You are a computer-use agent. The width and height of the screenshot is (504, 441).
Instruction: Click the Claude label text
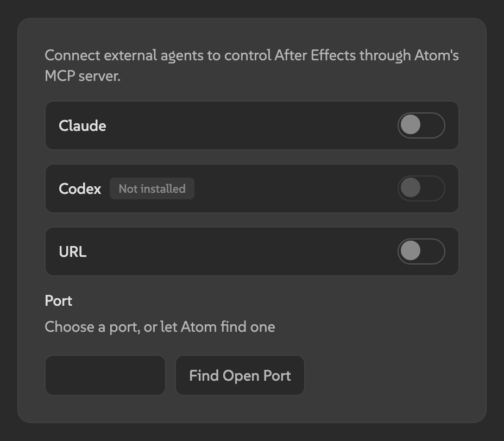click(82, 125)
